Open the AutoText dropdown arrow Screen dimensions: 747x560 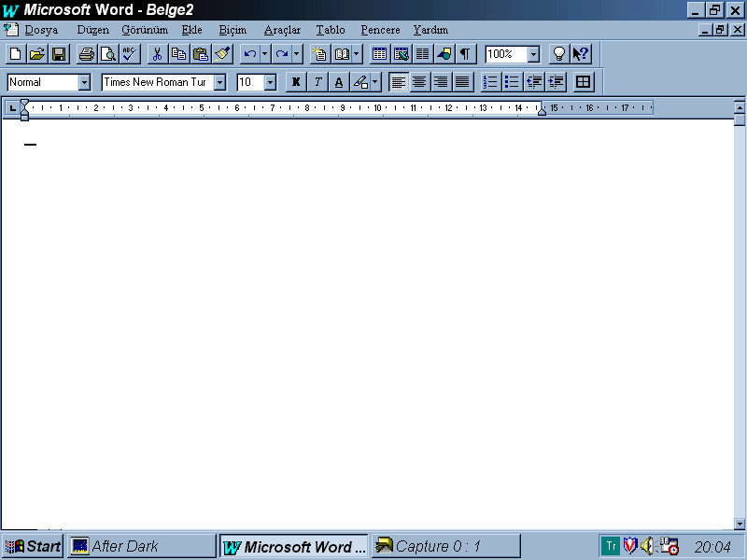point(357,54)
